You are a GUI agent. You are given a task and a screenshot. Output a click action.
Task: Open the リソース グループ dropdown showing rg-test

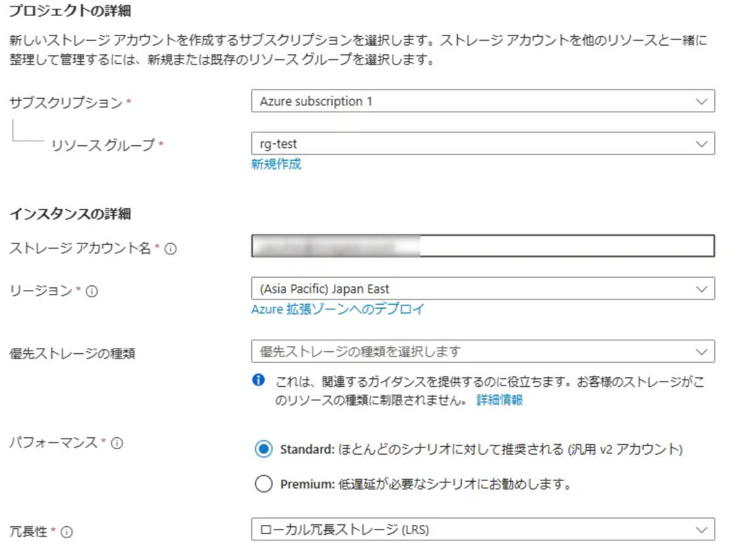[482, 143]
